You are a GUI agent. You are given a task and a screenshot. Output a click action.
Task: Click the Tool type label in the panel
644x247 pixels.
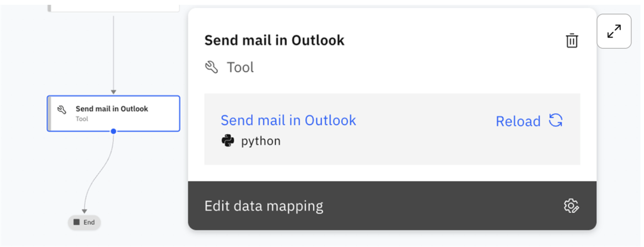click(x=240, y=67)
